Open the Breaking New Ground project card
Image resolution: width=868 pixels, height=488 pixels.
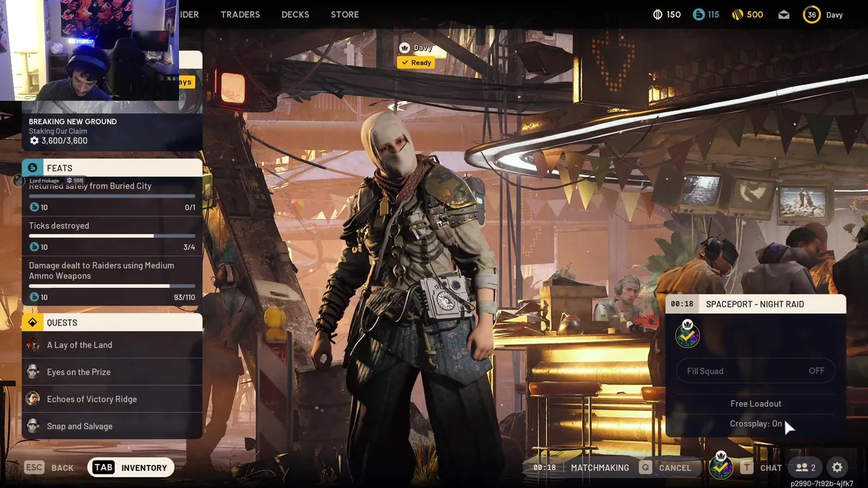[112, 131]
